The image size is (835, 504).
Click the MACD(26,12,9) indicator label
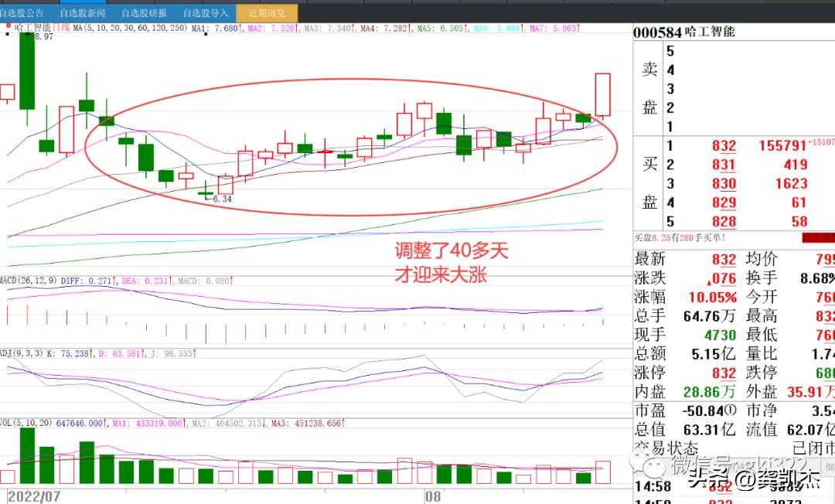29,281
